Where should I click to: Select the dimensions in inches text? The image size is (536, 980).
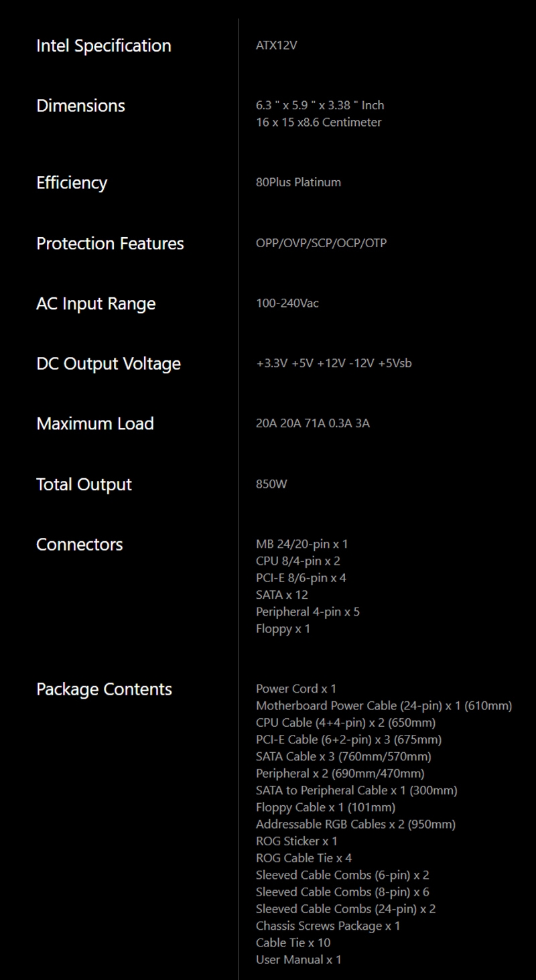pyautogui.click(x=320, y=105)
